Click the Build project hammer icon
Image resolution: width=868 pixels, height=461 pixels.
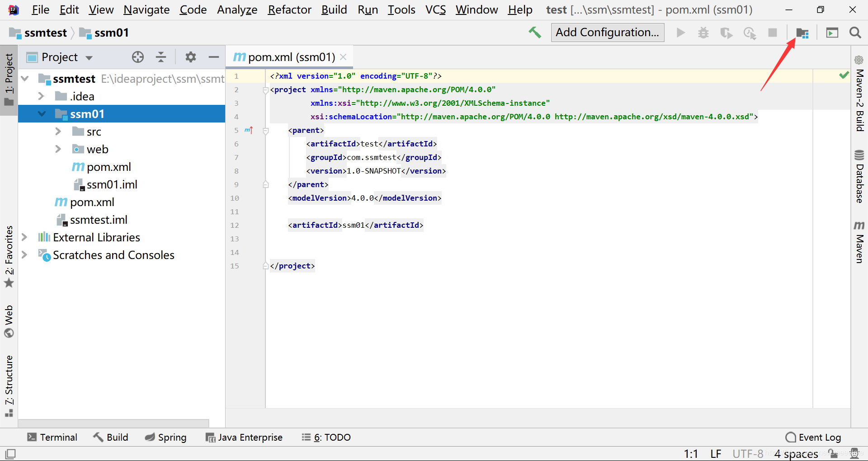[535, 33]
